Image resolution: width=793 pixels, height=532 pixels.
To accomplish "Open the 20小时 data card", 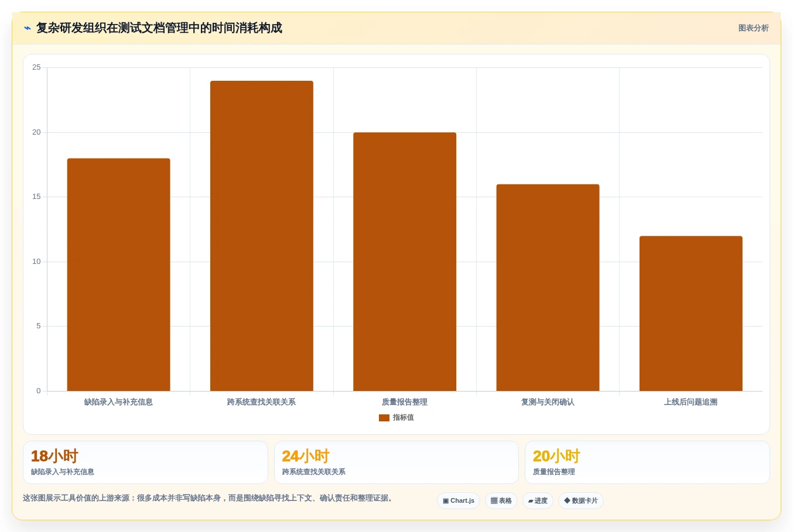I will tap(647, 462).
